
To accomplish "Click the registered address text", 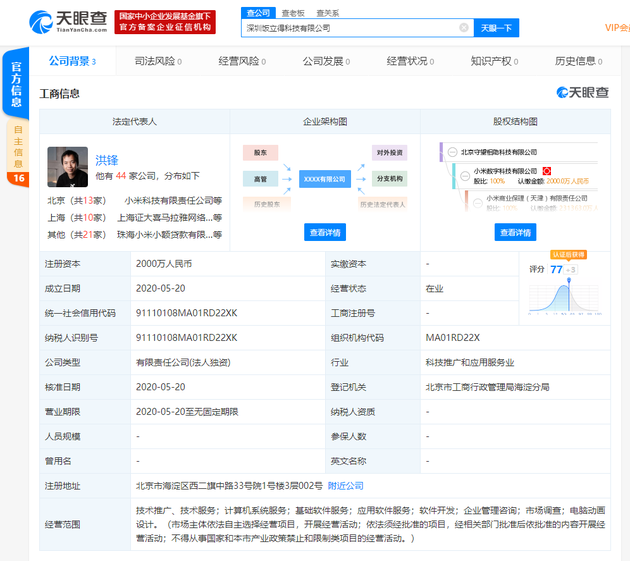I will coord(229,486).
